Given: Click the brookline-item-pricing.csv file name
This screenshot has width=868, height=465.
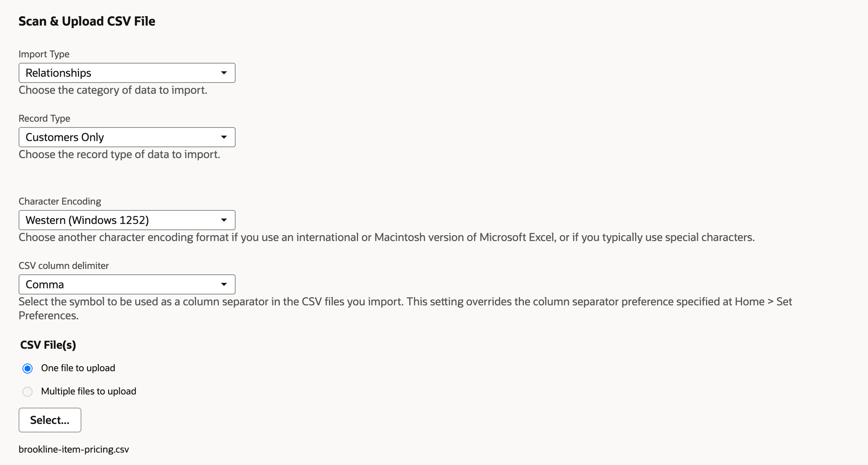Looking at the screenshot, I should [x=74, y=449].
